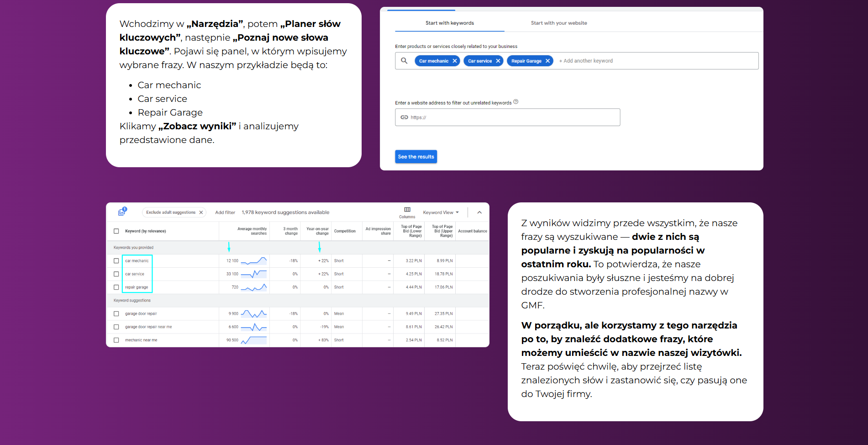Collapse the panel with chevron up arrow
This screenshot has width=868, height=445.
tap(479, 212)
